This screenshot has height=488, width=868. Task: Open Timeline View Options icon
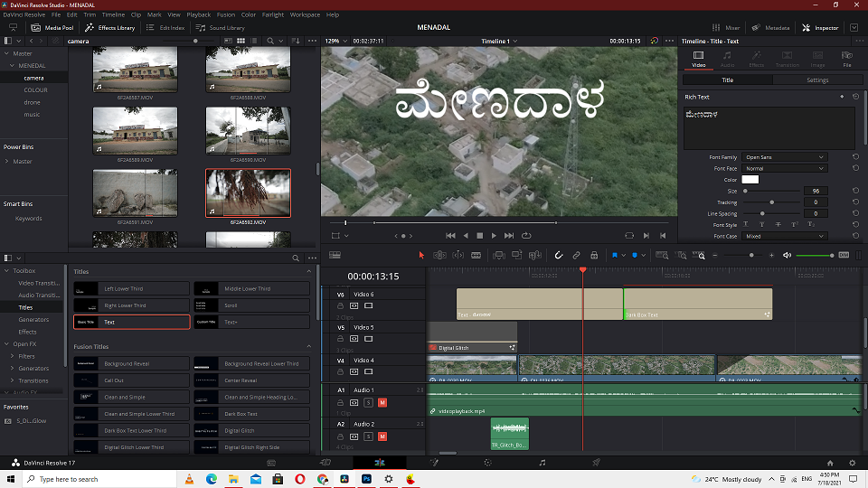click(x=335, y=255)
